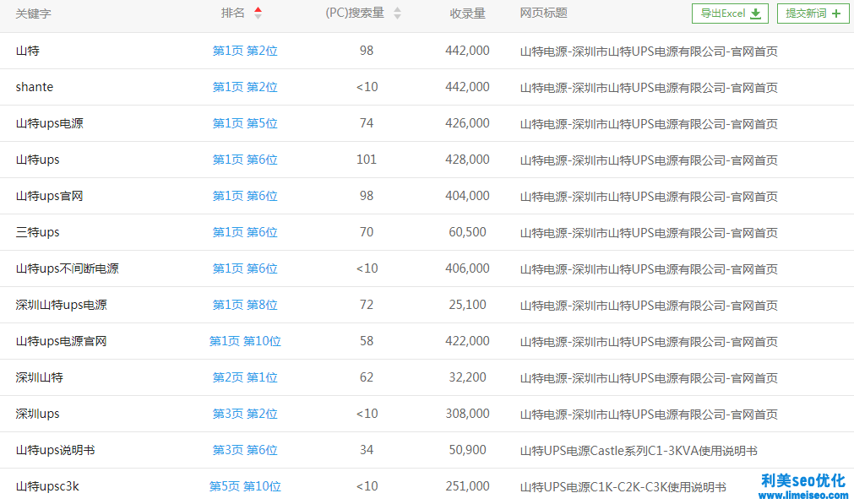The image size is (854, 504).
Task: Open 第2页 第1位 ranking link
Action: tap(245, 377)
